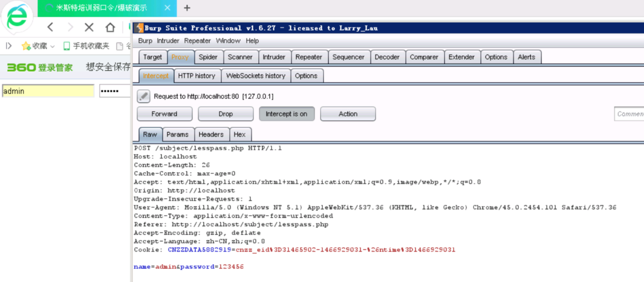Click the browser forward arrow
Screen dimensions: 644x282
point(70,27)
